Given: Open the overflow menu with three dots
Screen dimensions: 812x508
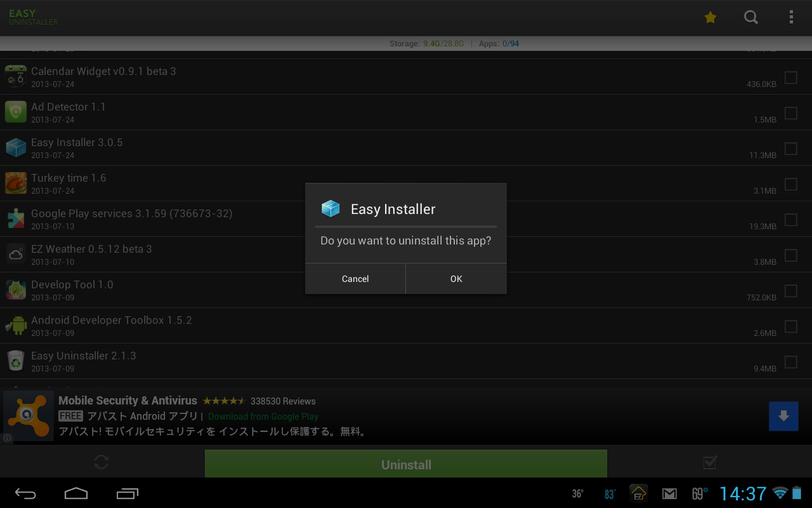Looking at the screenshot, I should [x=791, y=17].
